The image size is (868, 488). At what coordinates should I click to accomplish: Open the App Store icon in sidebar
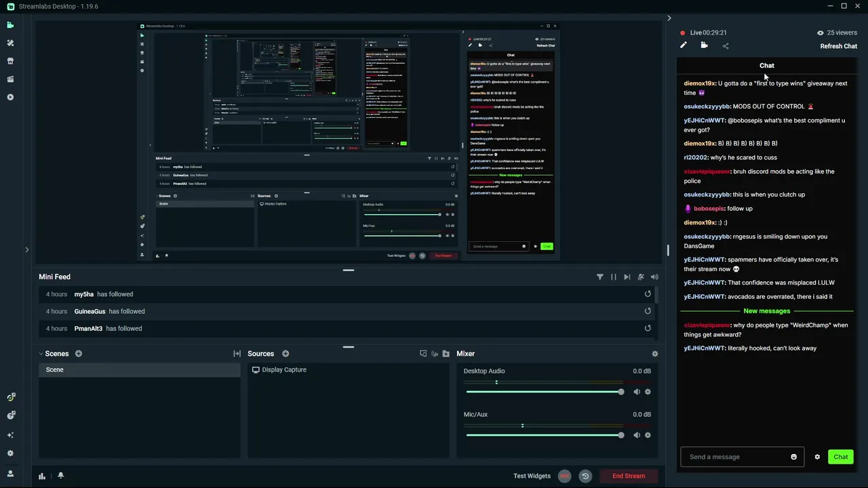(10, 61)
